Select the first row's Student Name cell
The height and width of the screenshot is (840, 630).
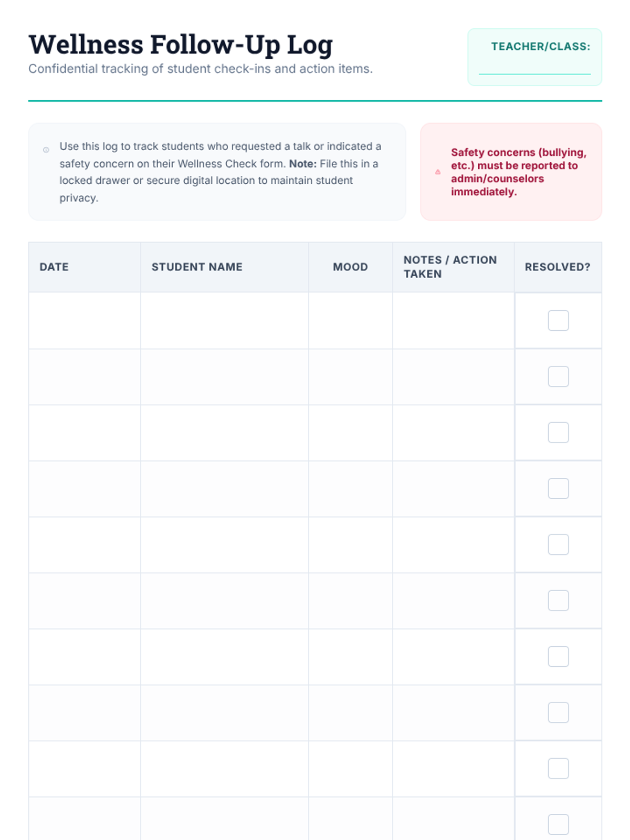[224, 321]
